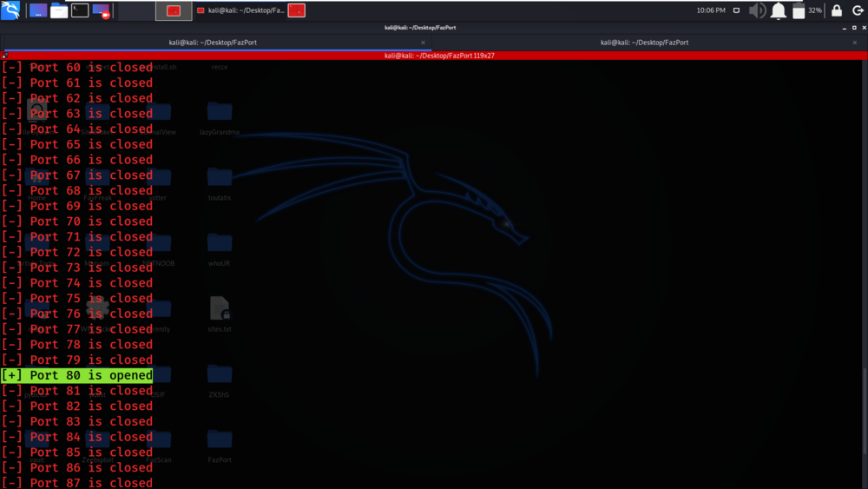Click the line 'Port 67 is closed'
Screen dimensions: 868x489
(x=77, y=175)
